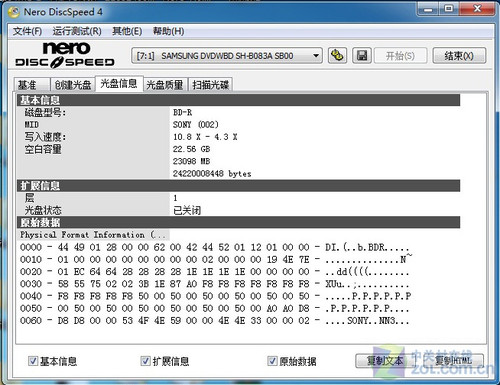Click the hex row starting 0020
500x385 pixels.
(215, 271)
